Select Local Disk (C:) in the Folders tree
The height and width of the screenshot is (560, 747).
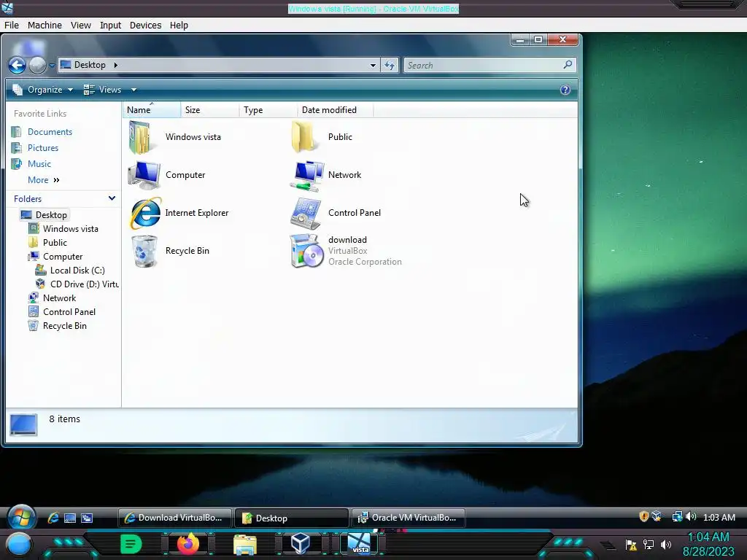click(77, 270)
